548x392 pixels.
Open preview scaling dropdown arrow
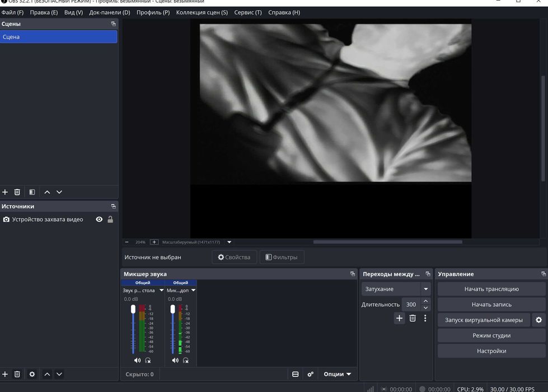pos(229,242)
